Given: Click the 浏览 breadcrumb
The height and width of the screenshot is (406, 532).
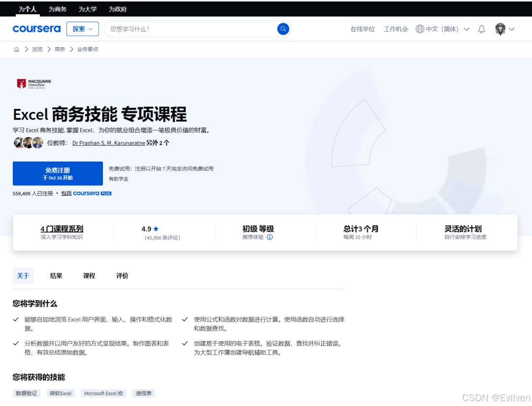Looking at the screenshot, I should (37, 49).
